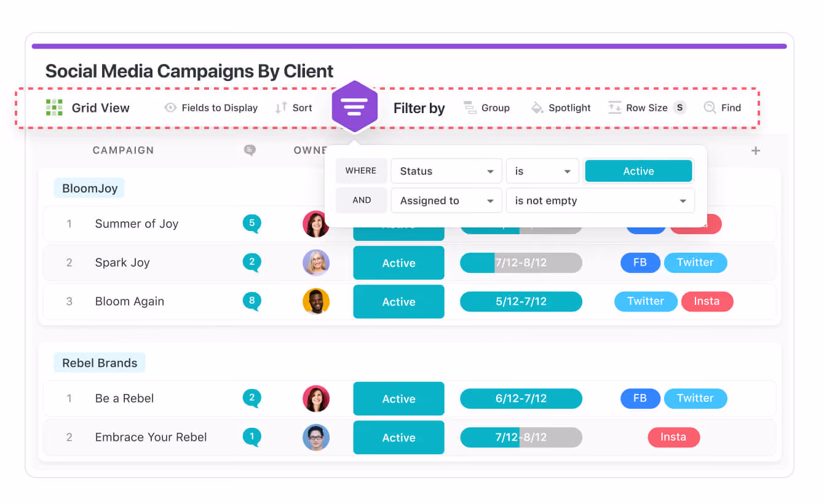Click owner avatar for Spark Joy
Viewport: 824px width, 504px height.
(x=316, y=262)
